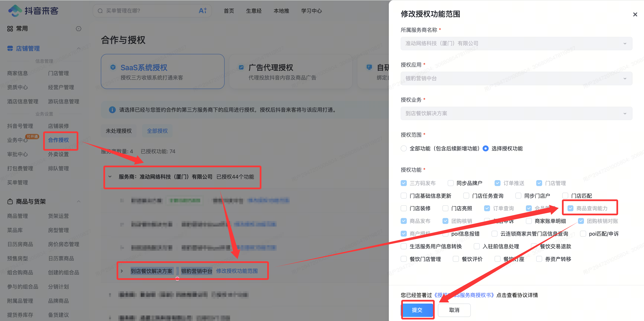This screenshot has width=644, height=321.
Task: Switch to the 全部授权 tab
Action: tap(157, 131)
